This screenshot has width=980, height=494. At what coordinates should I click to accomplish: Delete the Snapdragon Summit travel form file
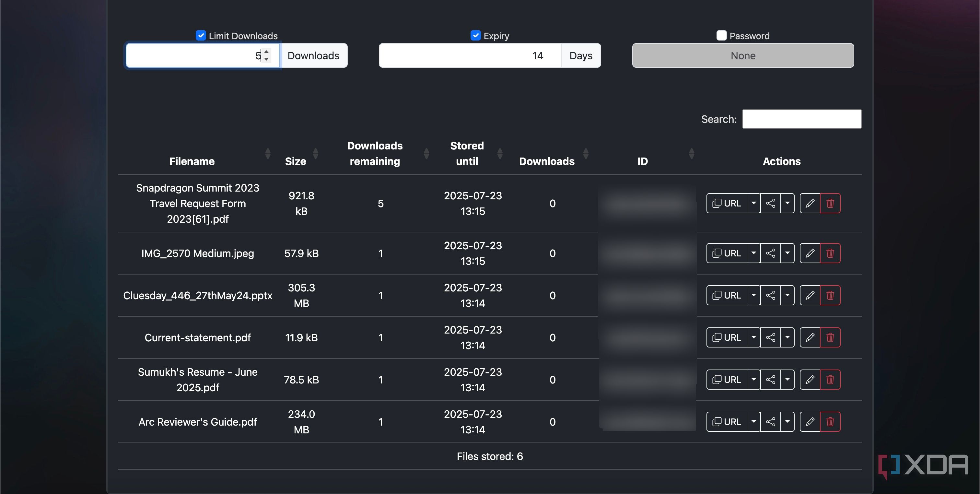830,203
